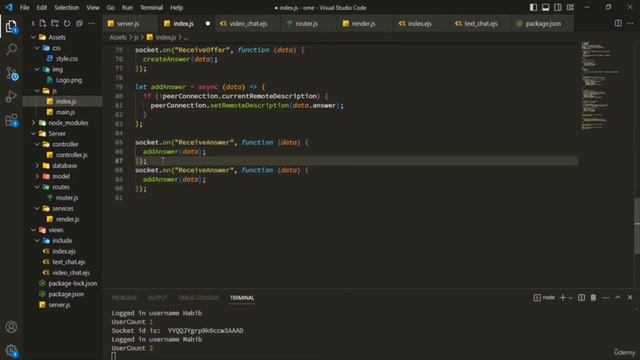
Task: Open the Manage settings gear
Action: (x=11, y=350)
